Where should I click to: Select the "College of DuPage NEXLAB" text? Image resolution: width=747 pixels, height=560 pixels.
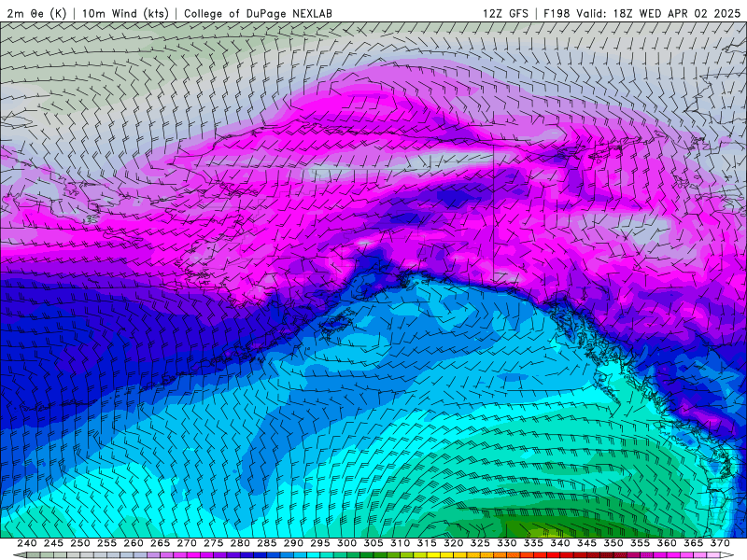coord(258,13)
